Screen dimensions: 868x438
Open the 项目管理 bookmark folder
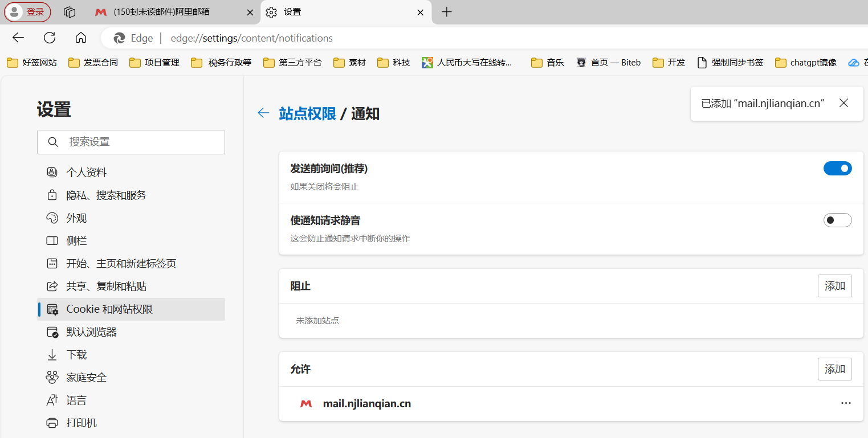pyautogui.click(x=154, y=63)
